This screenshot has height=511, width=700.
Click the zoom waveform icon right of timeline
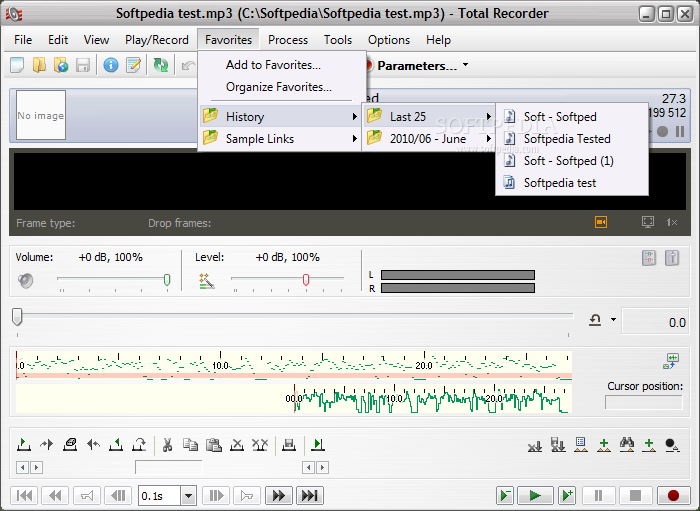[x=671, y=361]
